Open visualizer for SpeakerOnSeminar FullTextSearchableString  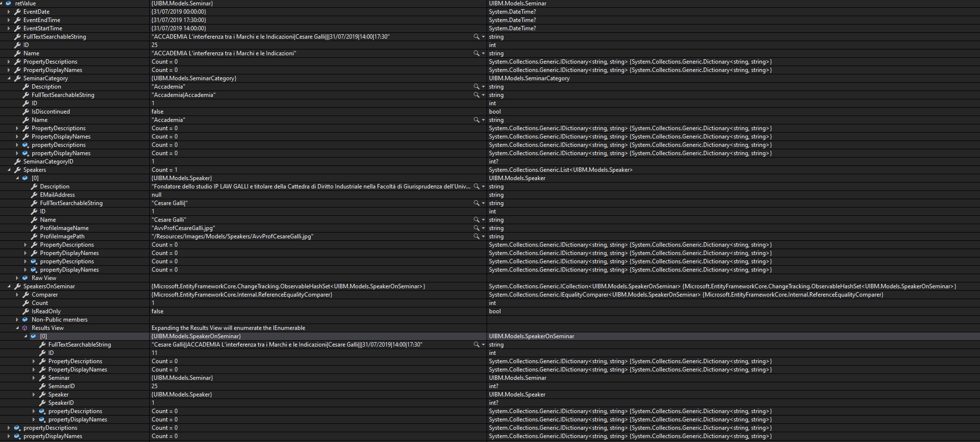pos(477,344)
